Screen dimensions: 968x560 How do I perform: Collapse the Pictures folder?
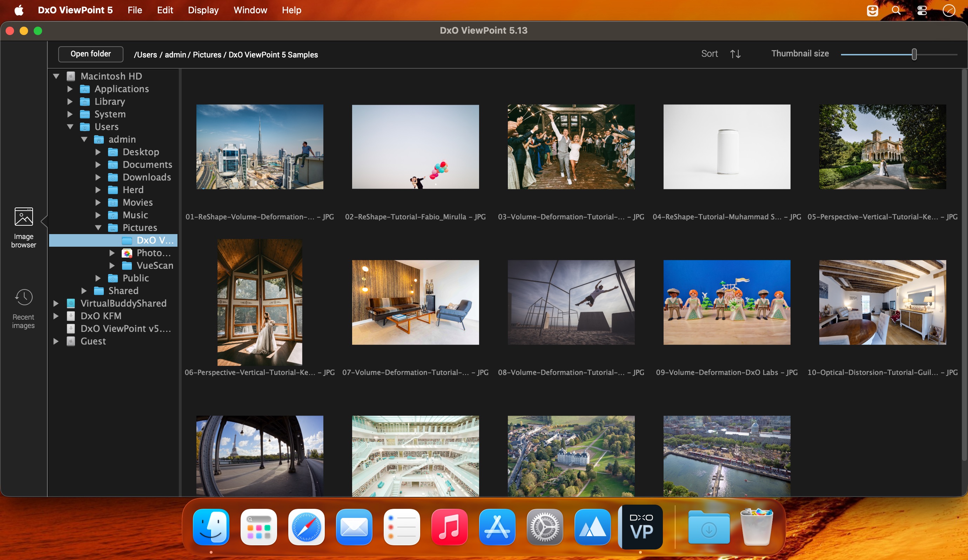click(x=98, y=227)
